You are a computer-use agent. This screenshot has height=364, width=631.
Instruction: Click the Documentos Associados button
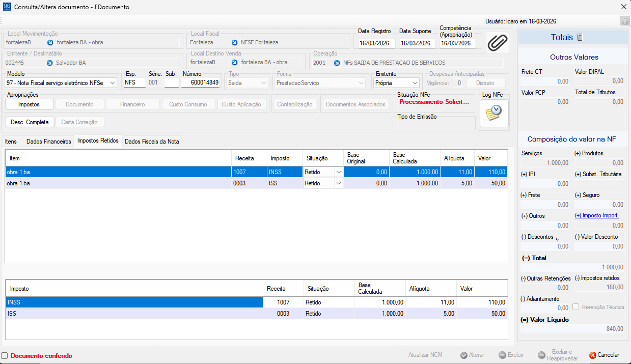(x=355, y=104)
